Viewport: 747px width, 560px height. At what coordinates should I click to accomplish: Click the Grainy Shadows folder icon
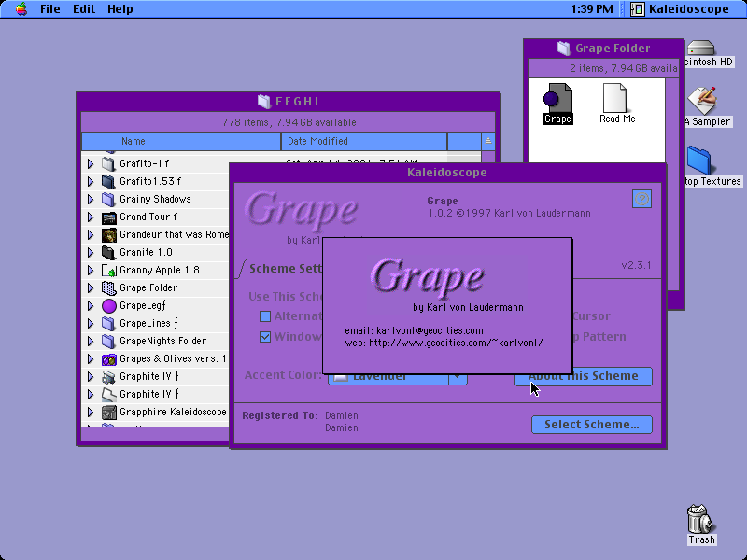(108, 199)
